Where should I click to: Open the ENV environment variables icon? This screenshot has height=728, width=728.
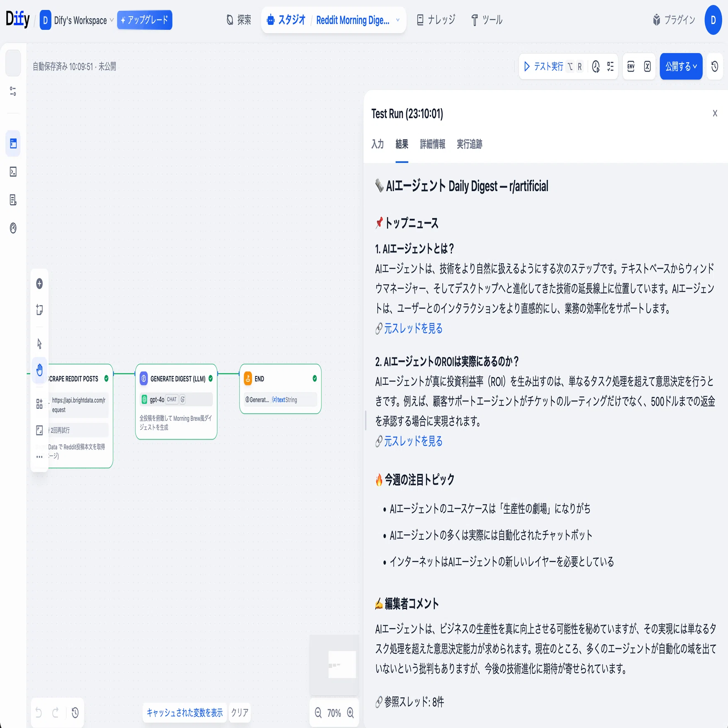pyautogui.click(x=631, y=66)
